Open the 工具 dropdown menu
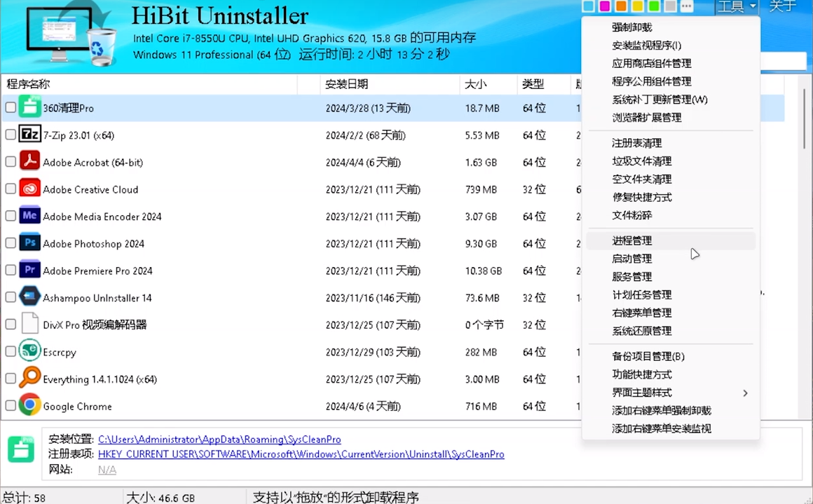Screen dimensions: 813x504 pyautogui.click(x=737, y=7)
